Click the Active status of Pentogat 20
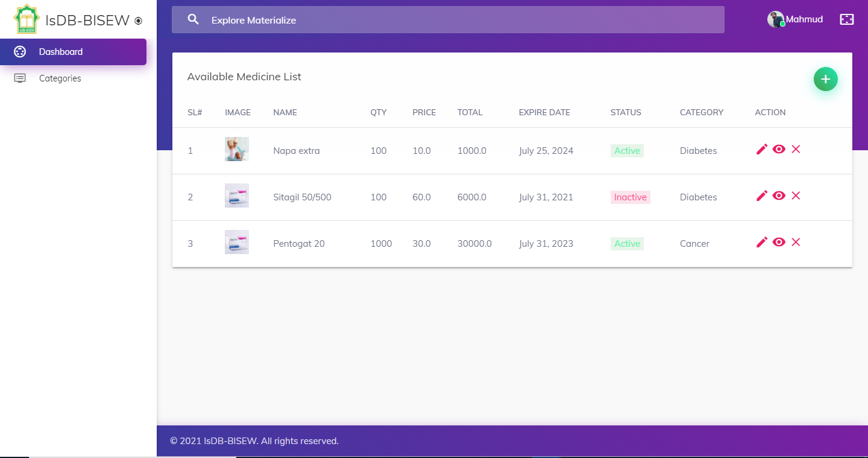The width and height of the screenshot is (868, 458). point(627,244)
